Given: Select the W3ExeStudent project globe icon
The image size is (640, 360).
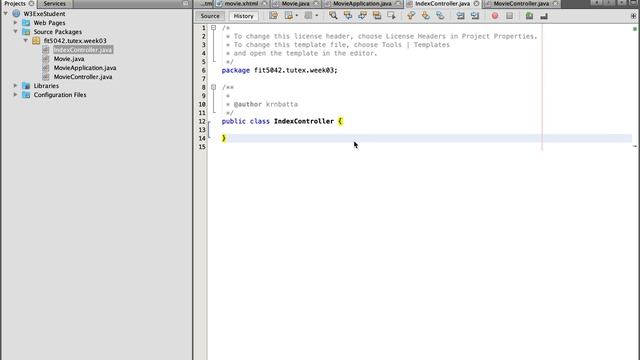Looking at the screenshot, I should pos(16,13).
